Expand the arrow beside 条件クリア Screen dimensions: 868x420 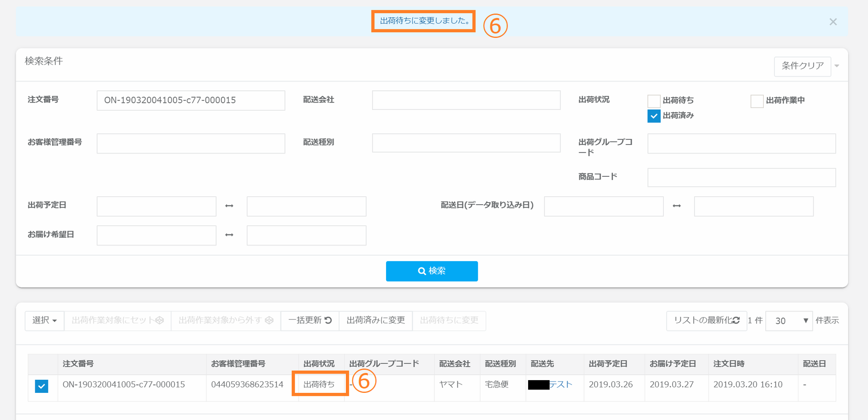click(837, 66)
